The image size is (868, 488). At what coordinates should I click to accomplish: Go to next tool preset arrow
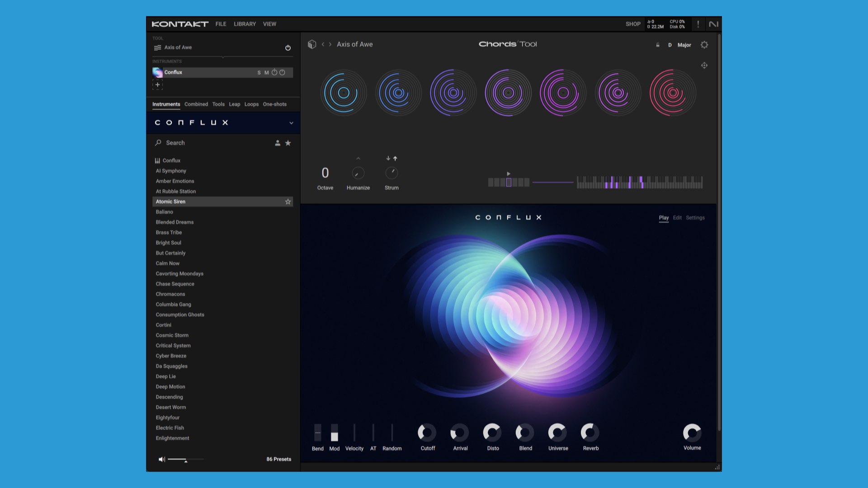click(330, 44)
